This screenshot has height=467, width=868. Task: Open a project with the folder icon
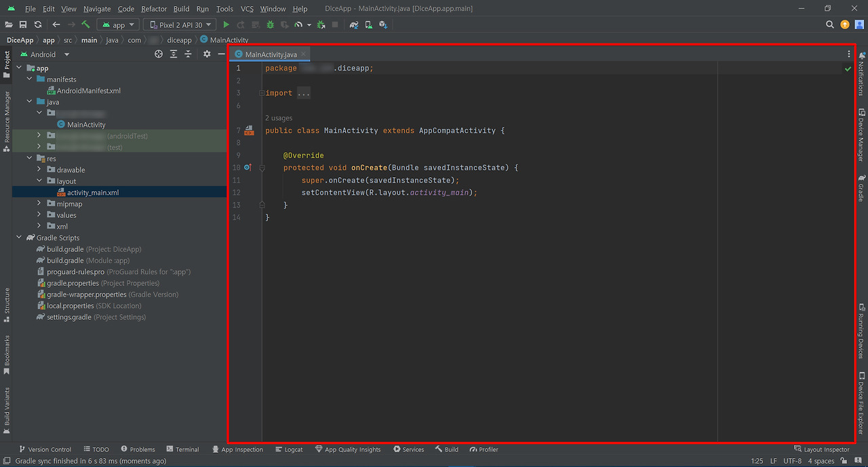click(9, 24)
